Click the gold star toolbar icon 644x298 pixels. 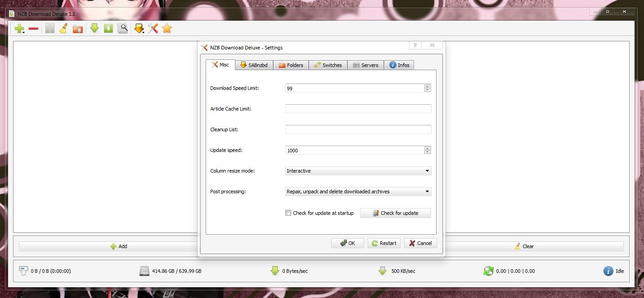pos(167,29)
